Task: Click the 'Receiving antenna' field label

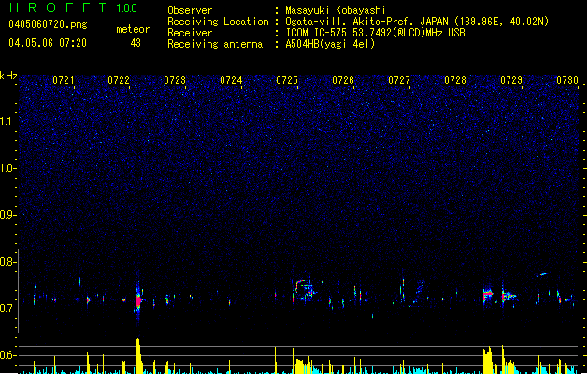Action: 215,44
